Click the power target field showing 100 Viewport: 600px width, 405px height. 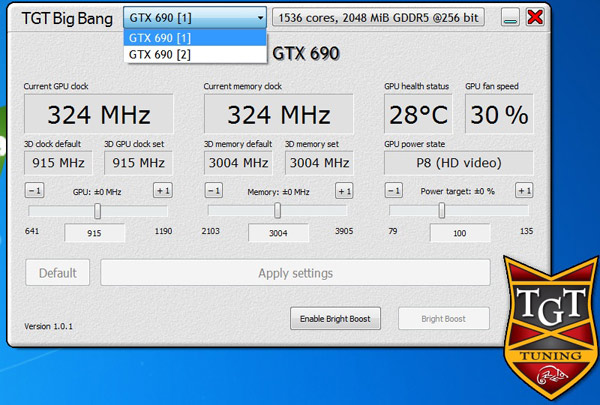[460, 233]
